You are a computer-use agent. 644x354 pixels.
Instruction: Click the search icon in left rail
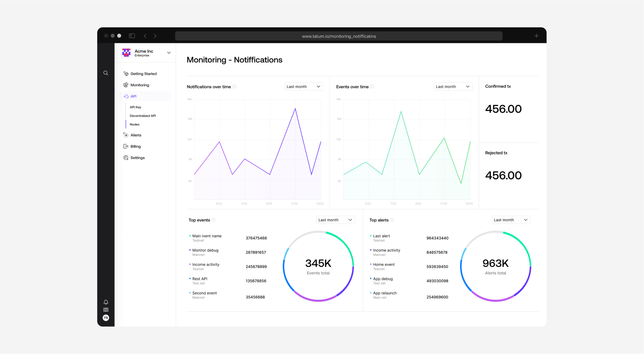[106, 73]
